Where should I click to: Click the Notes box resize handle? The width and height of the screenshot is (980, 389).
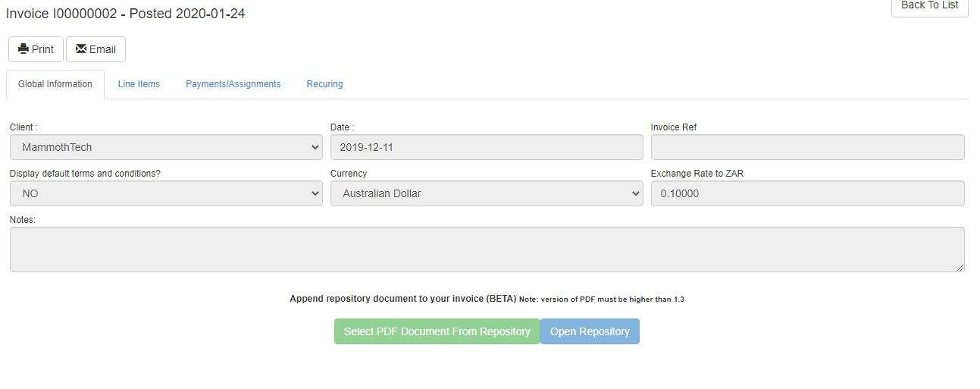pyautogui.click(x=960, y=267)
